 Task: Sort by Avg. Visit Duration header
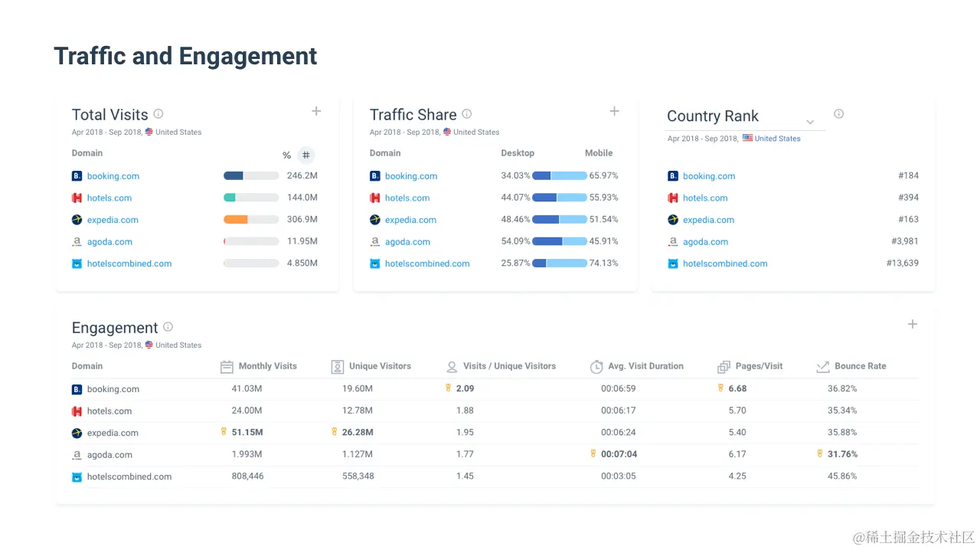pos(645,366)
